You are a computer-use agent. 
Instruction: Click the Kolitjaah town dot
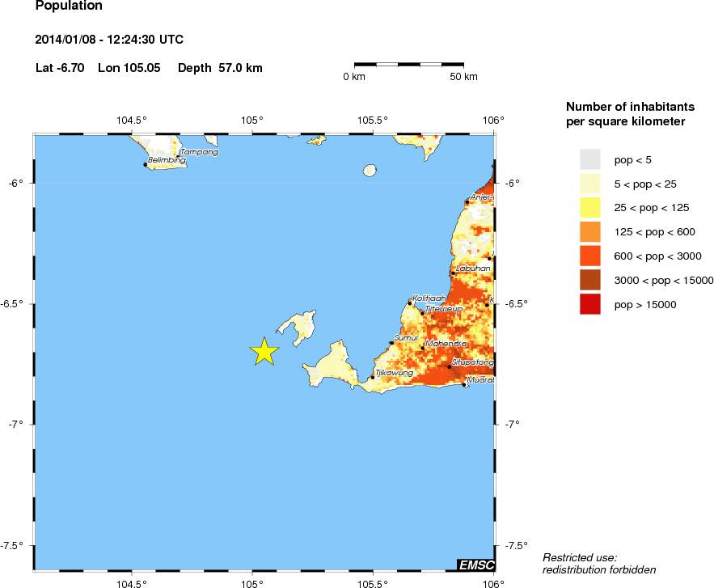(x=410, y=302)
